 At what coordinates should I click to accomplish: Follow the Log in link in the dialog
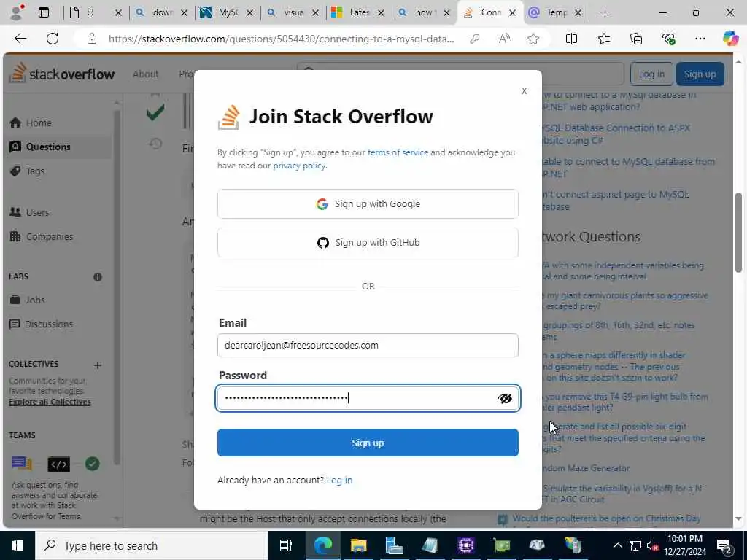[x=340, y=480]
